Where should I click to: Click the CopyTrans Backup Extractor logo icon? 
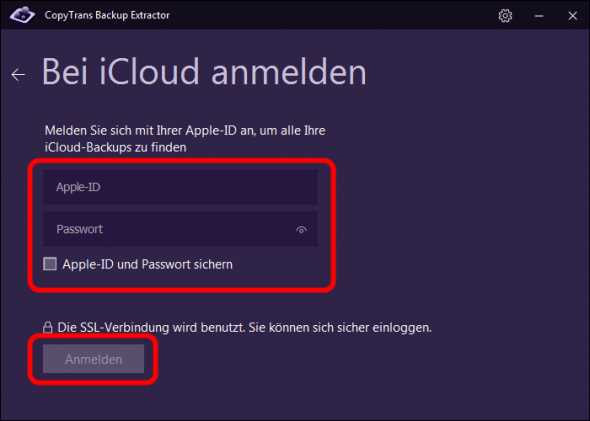point(22,15)
